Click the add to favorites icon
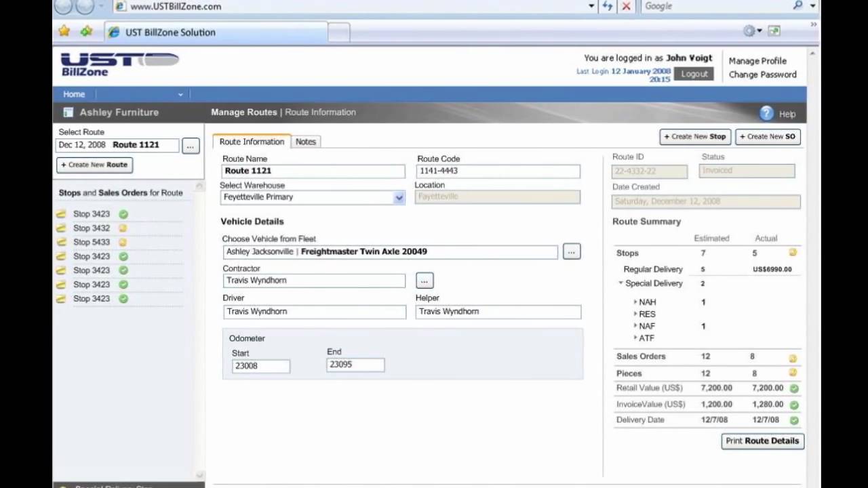 click(x=86, y=31)
